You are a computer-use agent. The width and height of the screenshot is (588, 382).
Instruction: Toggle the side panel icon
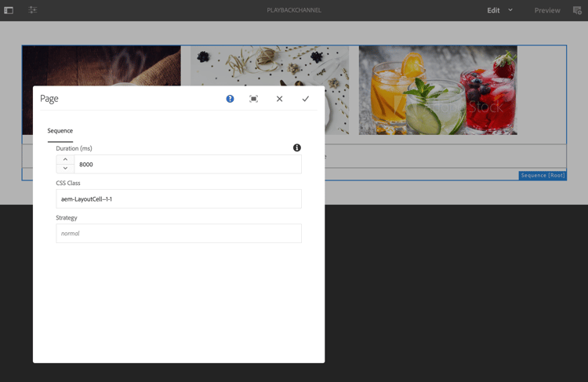point(9,10)
